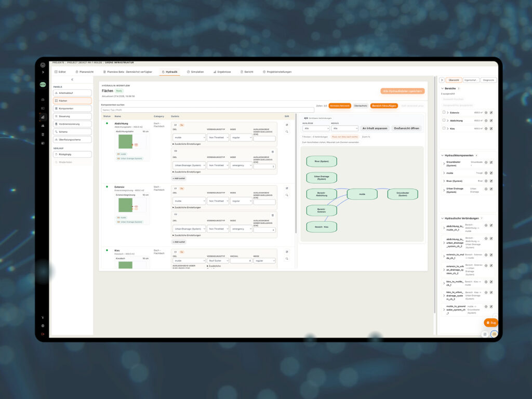Click the locate target icon for Abdichtung in the right panel

[x=486, y=121]
